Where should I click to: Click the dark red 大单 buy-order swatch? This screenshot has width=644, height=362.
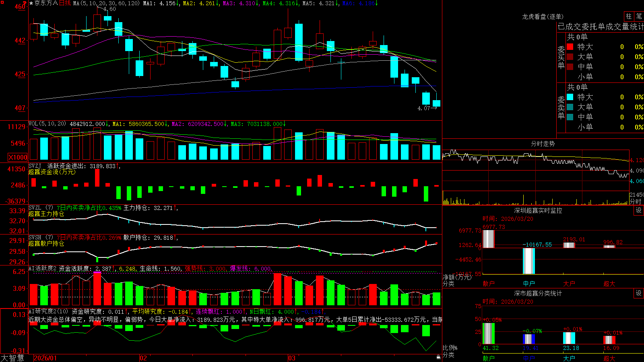coord(570,57)
